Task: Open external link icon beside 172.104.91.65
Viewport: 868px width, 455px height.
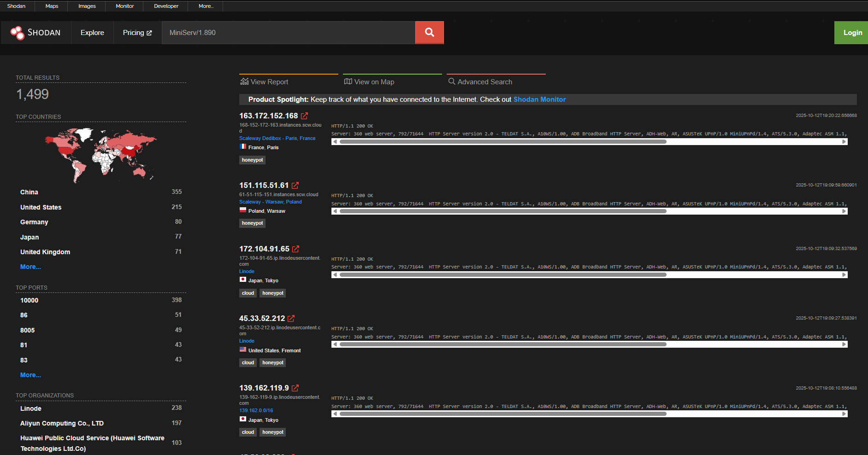Action: click(x=295, y=249)
